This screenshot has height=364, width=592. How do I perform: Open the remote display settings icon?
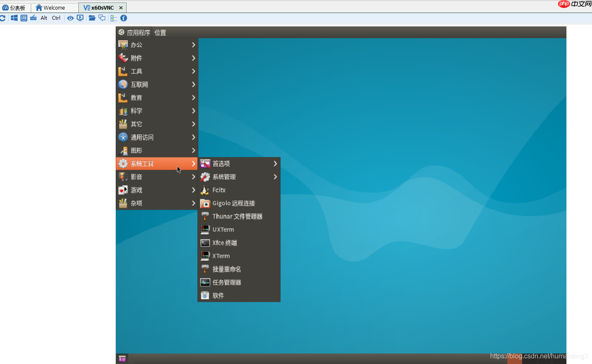coord(80,18)
